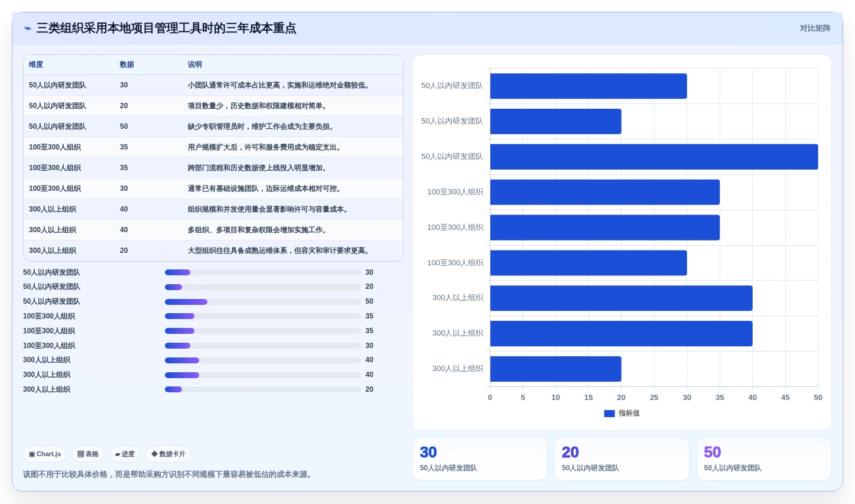Click the longest chart bar reaching 50
Image resolution: width=855 pixels, height=504 pixels.
tap(654, 157)
